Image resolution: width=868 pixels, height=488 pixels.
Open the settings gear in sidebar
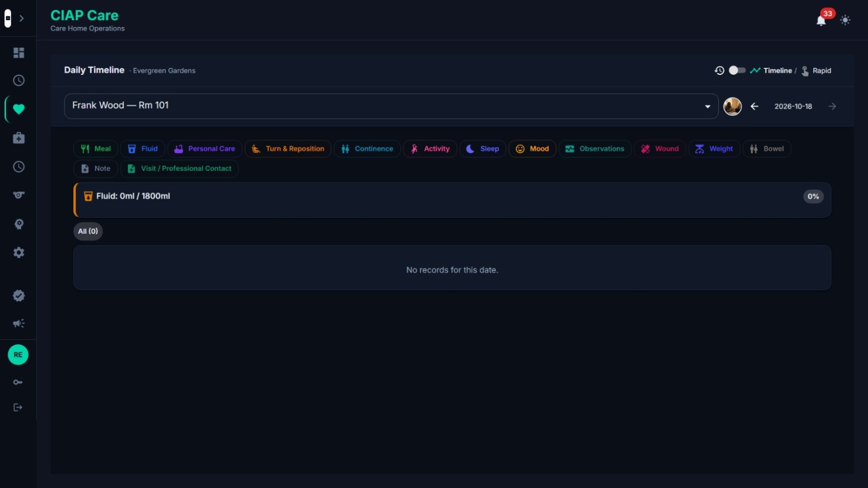tap(18, 252)
